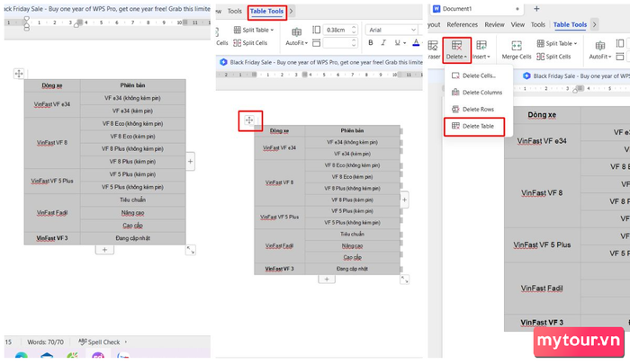Click table move handle in left screenshot
This screenshot has height=364, width=630.
19,74
